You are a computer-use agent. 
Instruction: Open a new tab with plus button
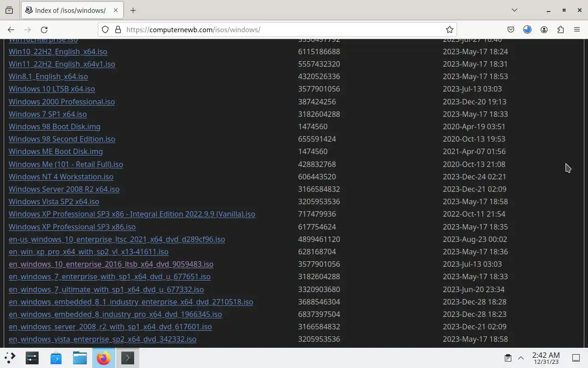pyautogui.click(x=133, y=10)
